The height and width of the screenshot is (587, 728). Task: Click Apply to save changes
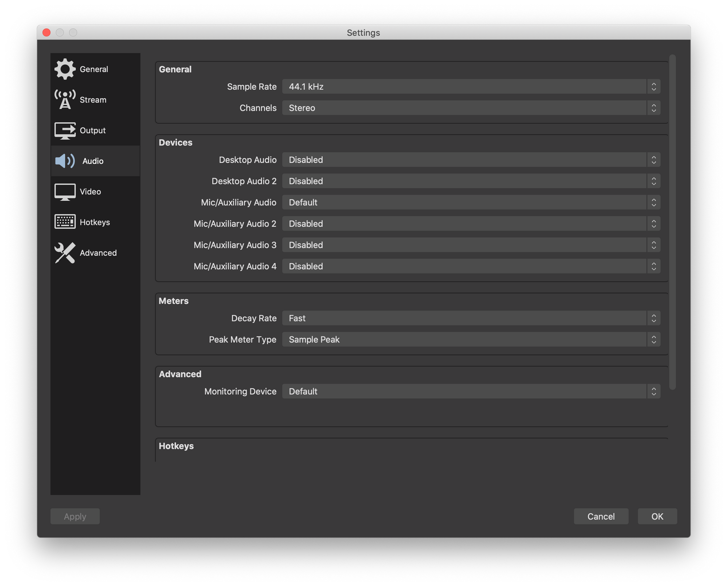(x=74, y=516)
